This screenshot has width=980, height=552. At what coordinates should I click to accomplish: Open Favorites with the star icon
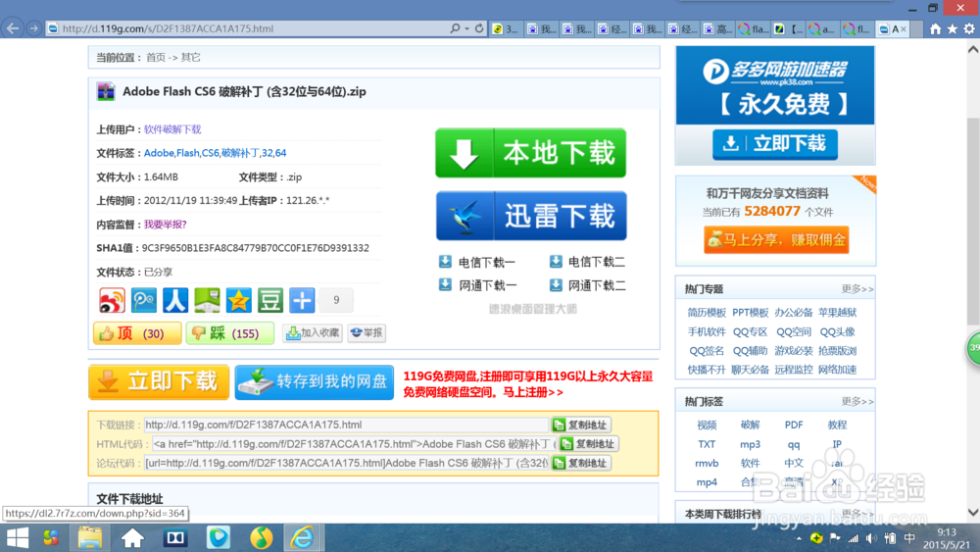coord(952,28)
